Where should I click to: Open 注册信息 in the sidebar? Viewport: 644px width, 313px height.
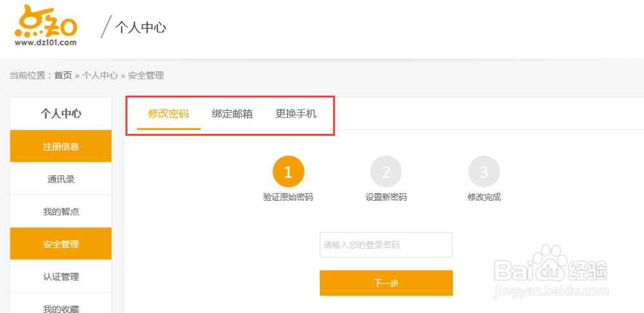point(61,146)
